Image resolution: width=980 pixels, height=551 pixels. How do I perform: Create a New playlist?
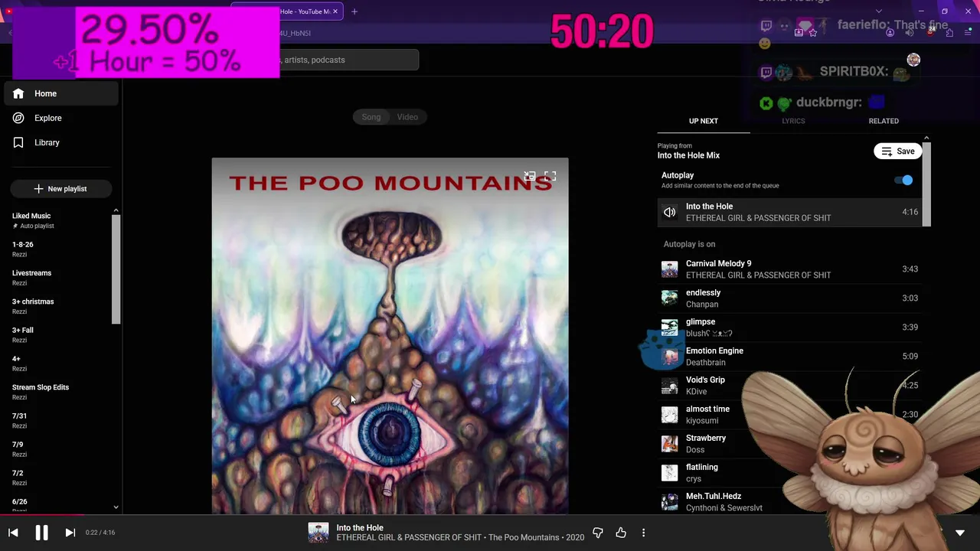coord(60,188)
